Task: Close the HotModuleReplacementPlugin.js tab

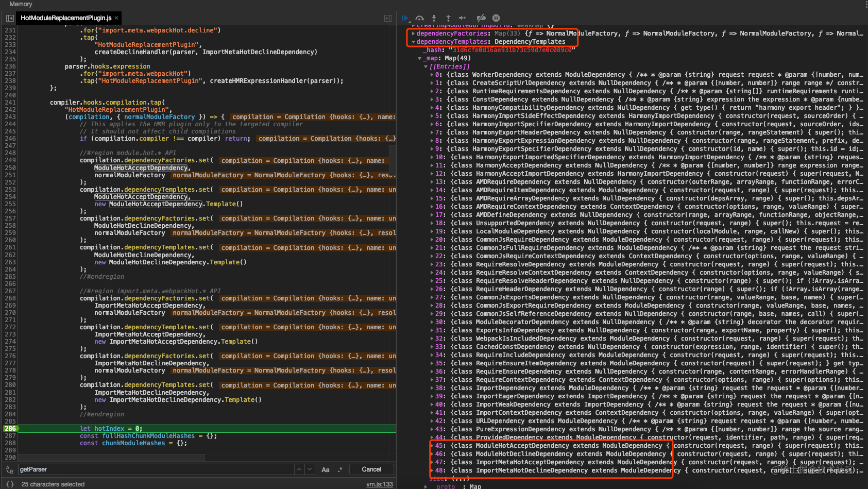Action: [x=116, y=18]
